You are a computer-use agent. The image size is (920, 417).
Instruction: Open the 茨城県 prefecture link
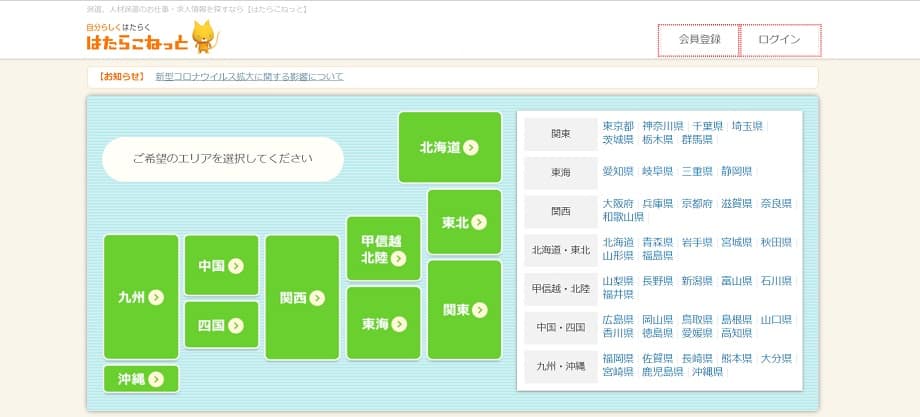pos(618,140)
